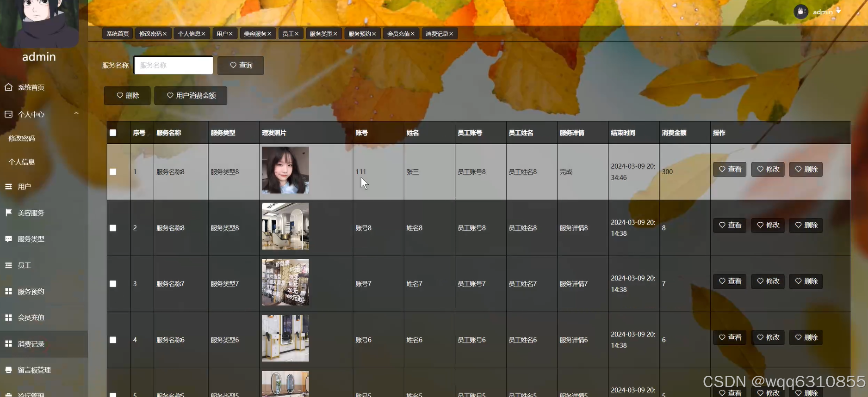The height and width of the screenshot is (397, 868).
Task: Close the 消费记录 tab
Action: point(451,34)
